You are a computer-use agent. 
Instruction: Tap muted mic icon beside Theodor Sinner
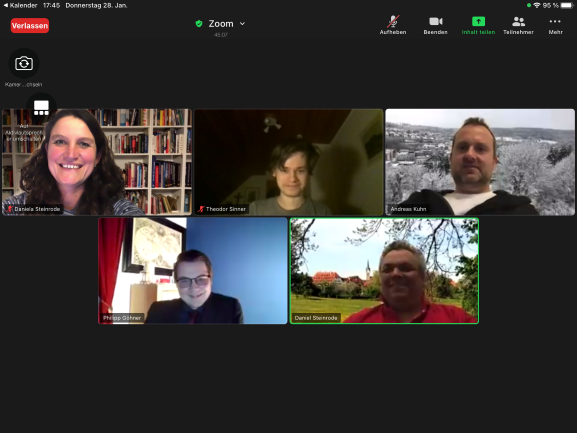(x=201, y=209)
